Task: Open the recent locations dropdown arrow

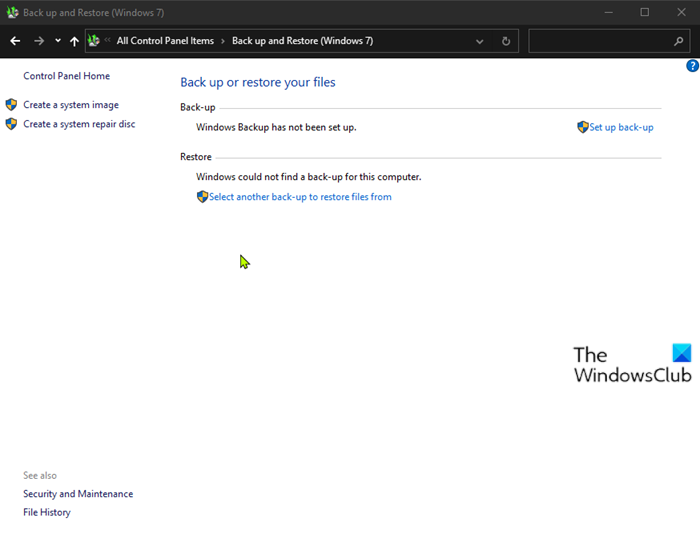Action: tap(58, 41)
